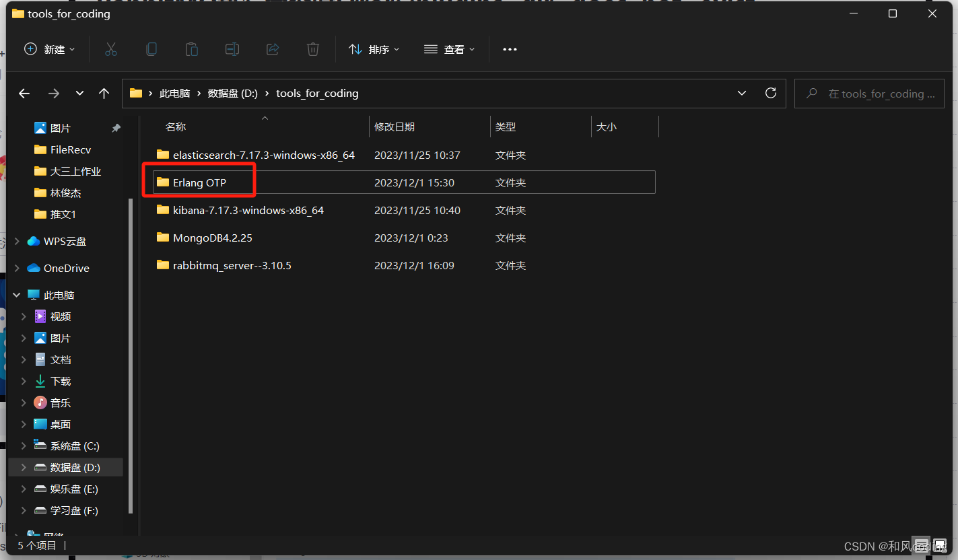This screenshot has height=560, width=958.
Task: Go back with the left arrow
Action: pyautogui.click(x=24, y=94)
